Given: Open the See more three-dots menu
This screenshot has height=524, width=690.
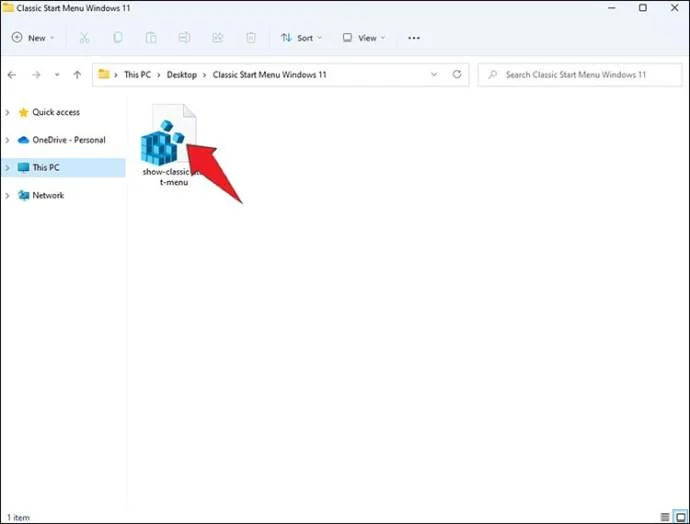Looking at the screenshot, I should pos(414,38).
